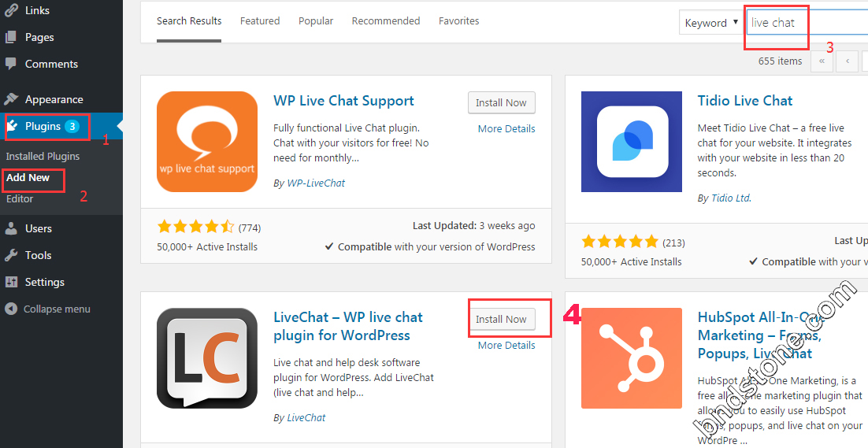868x448 pixels.
Task: Install Now for WP Live Chat Support
Action: [501, 102]
